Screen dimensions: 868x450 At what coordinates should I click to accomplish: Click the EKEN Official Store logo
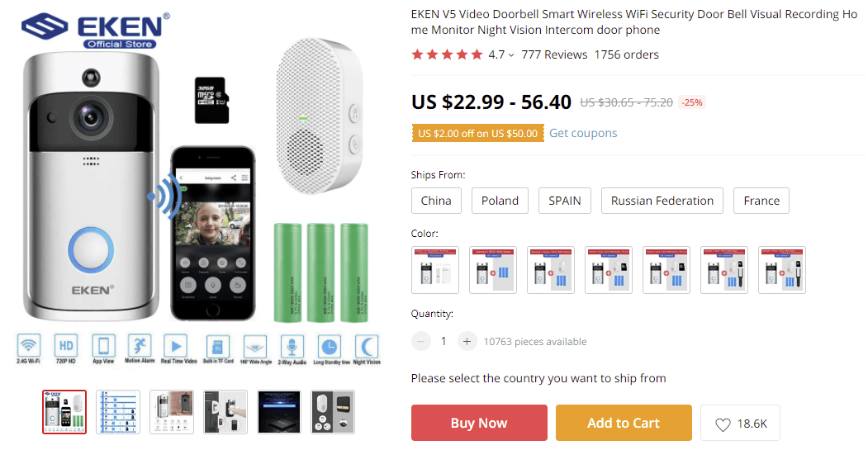97,31
